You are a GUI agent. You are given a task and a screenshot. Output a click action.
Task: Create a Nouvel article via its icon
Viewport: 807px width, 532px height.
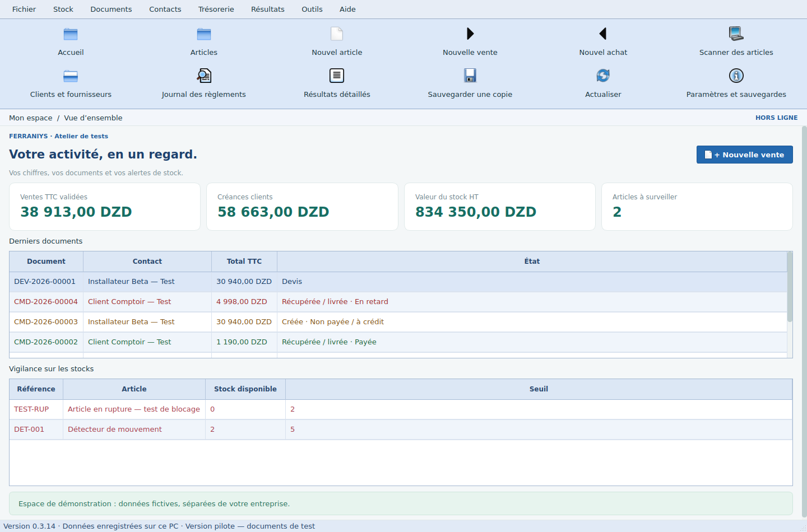(337, 34)
